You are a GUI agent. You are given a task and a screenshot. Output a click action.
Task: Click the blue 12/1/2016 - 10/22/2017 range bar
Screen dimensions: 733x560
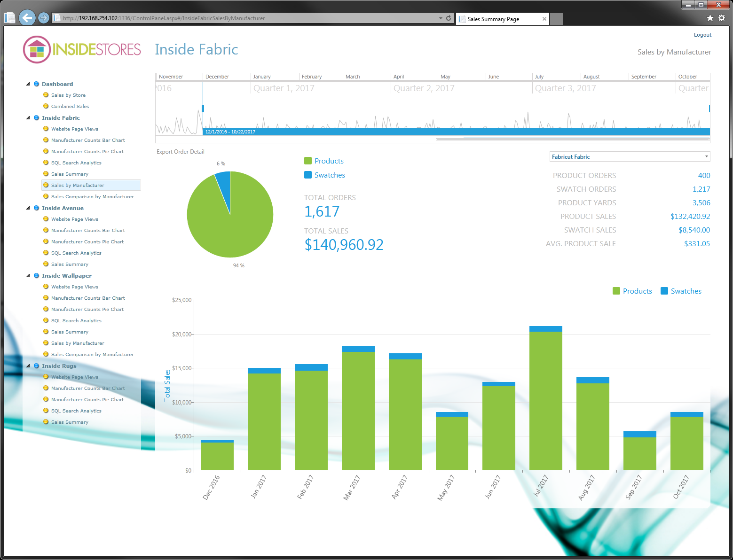[456, 132]
